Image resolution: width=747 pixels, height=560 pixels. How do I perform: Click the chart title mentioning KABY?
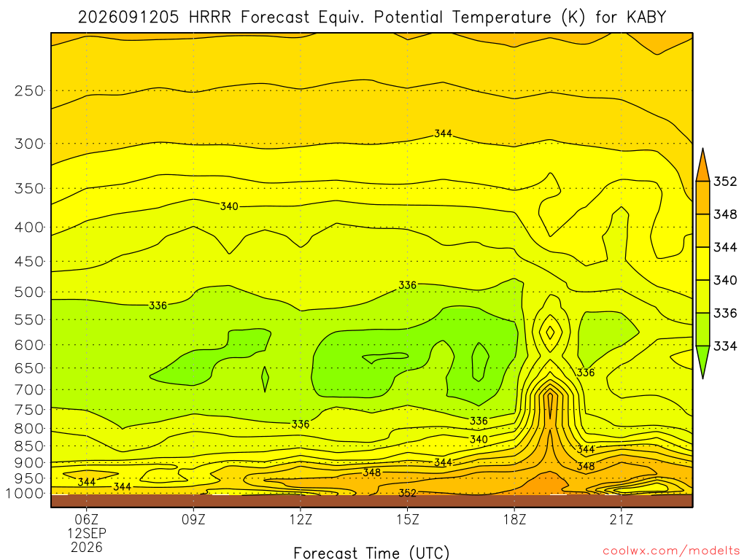pyautogui.click(x=372, y=17)
